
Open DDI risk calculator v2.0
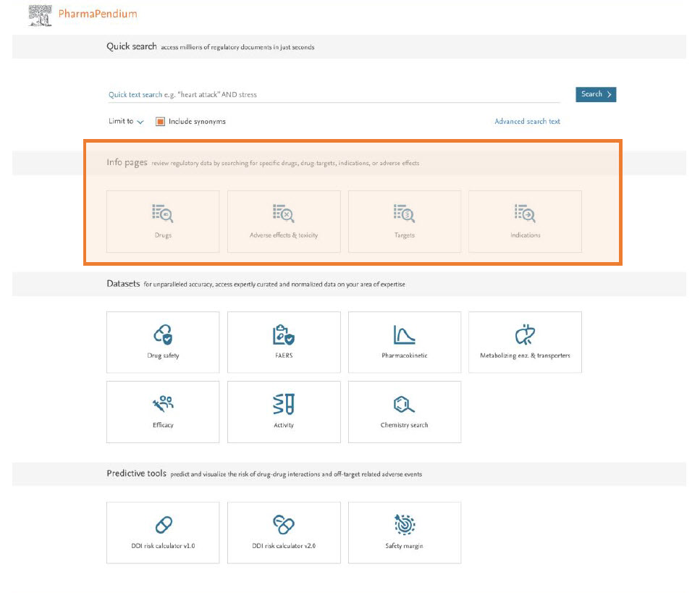284,532
